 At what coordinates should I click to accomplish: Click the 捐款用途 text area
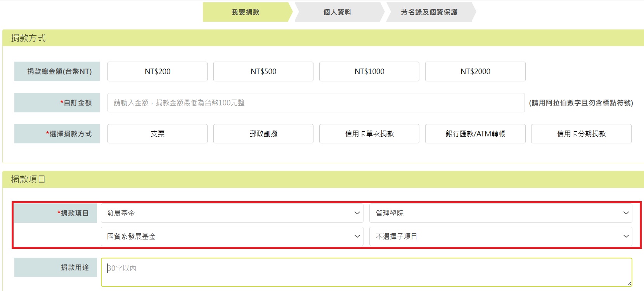pos(366,272)
